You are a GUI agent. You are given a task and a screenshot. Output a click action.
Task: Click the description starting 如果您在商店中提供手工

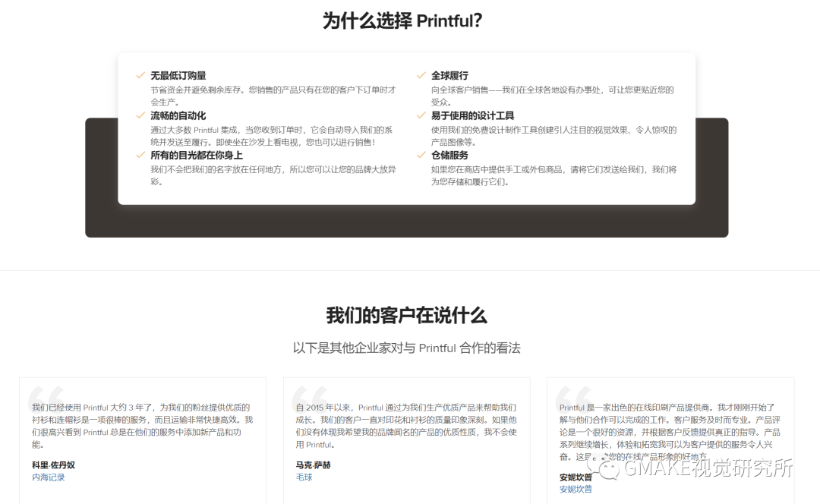[x=553, y=175]
